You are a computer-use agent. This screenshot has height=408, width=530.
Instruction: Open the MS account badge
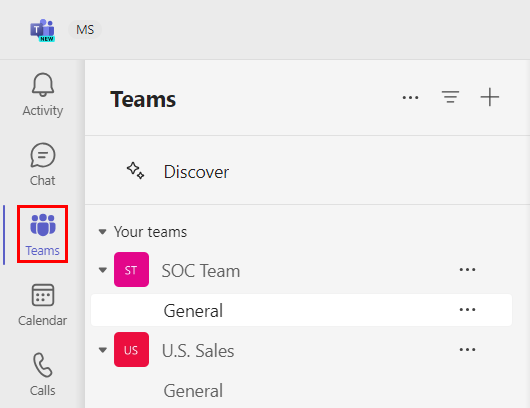pos(85,30)
